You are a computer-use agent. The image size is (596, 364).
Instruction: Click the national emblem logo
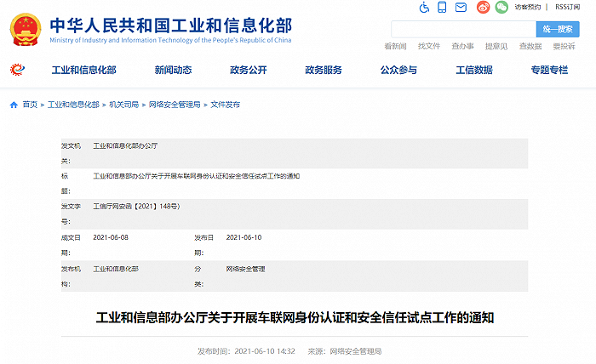coord(31,30)
